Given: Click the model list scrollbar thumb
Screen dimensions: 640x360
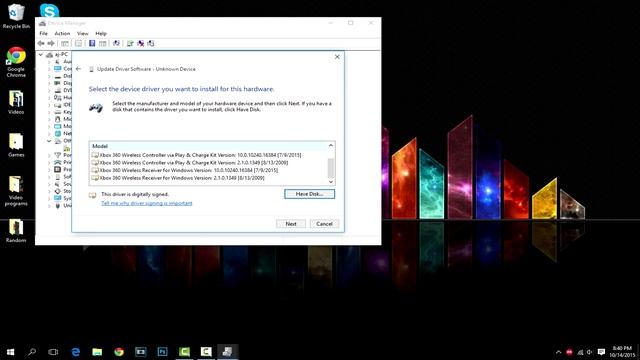Looking at the screenshot, I should [331, 167].
